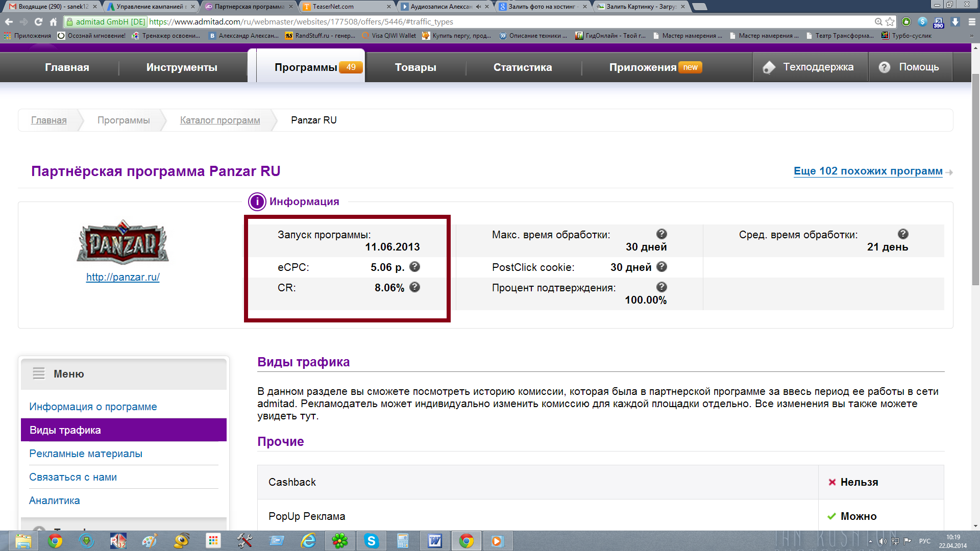Open the extension with the 390 badge
Screen dimensions: 980x551
click(x=939, y=22)
